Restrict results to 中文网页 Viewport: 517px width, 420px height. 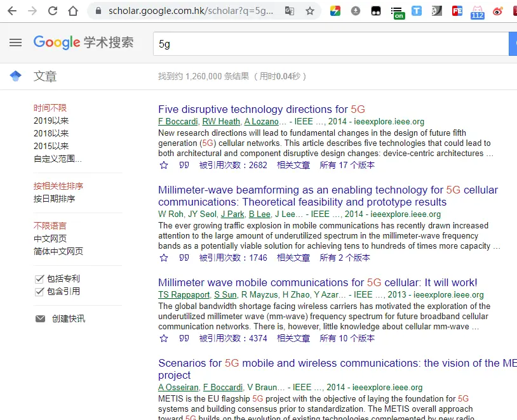pyautogui.click(x=50, y=239)
